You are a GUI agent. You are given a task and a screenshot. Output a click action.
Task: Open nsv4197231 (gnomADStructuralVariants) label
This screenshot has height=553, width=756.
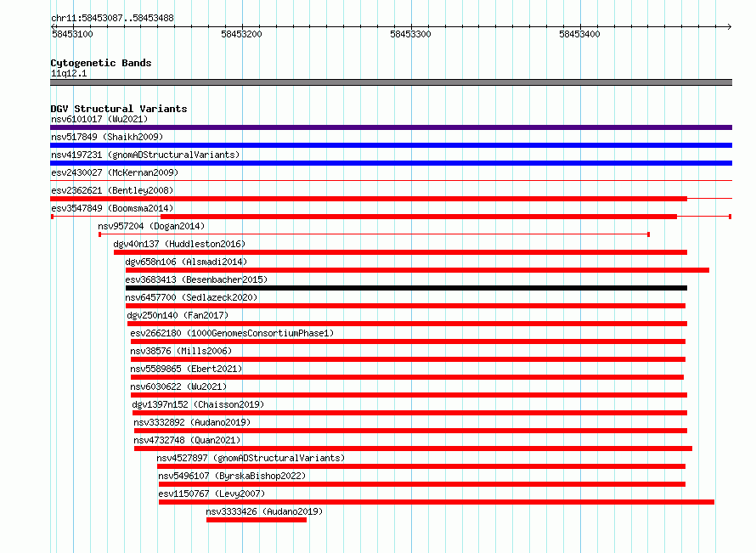[145, 155]
